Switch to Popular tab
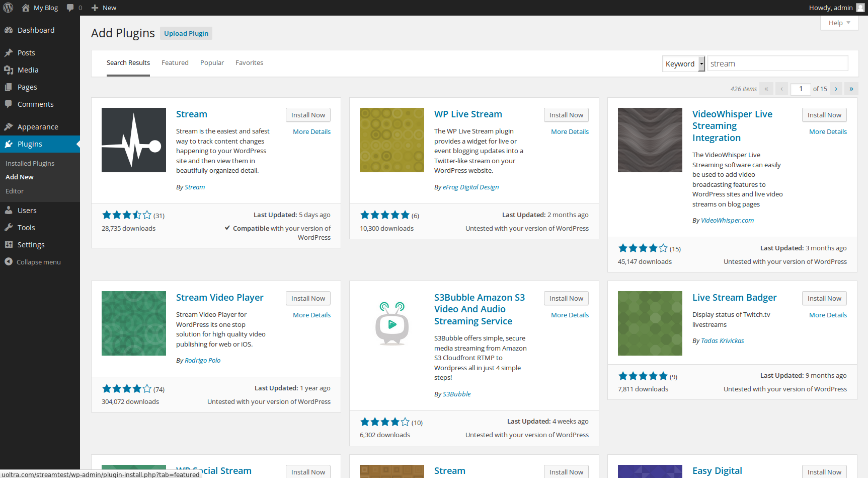The width and height of the screenshot is (868, 478). [212, 63]
